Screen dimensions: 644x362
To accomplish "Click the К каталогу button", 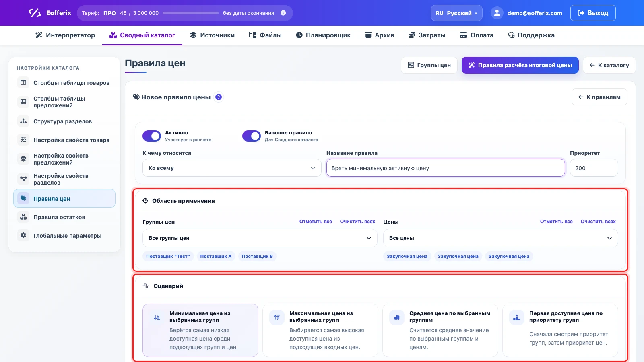I will coord(609,65).
